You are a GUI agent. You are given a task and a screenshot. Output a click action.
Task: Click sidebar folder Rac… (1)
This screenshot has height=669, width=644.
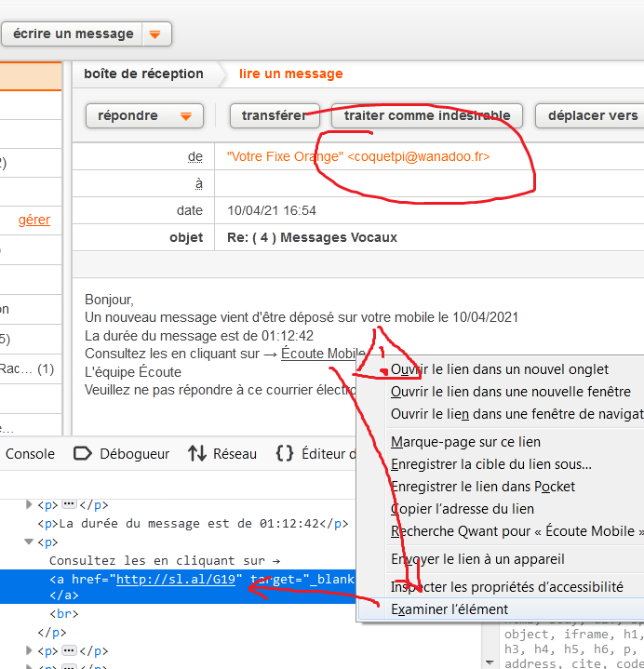(26, 369)
